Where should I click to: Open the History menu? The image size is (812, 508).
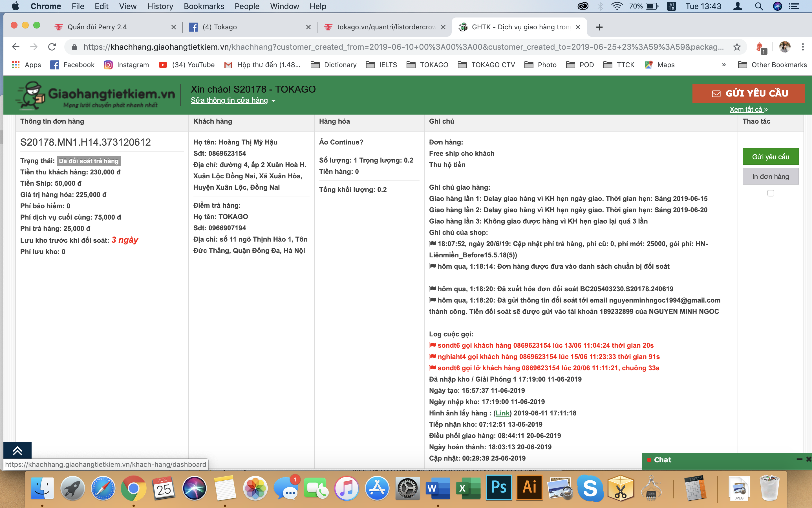point(160,6)
